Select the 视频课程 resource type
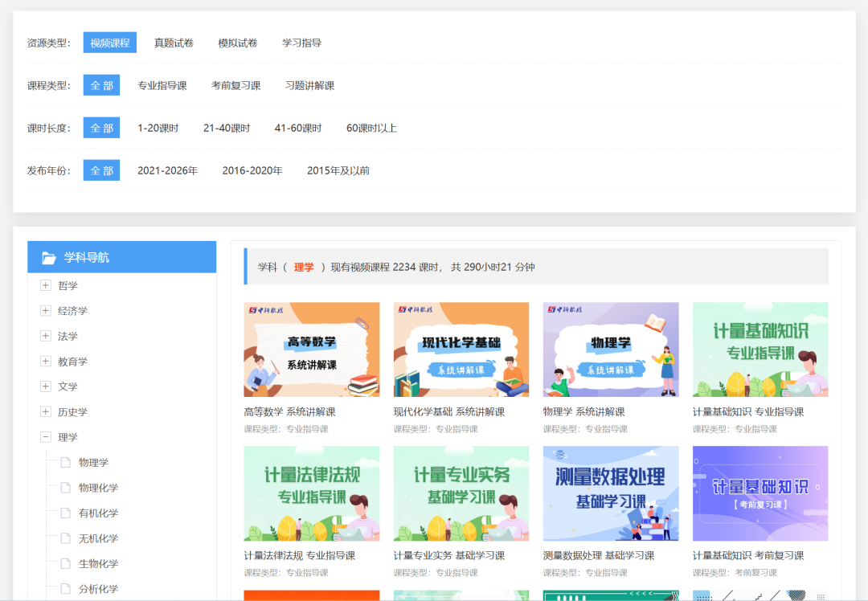Image resolution: width=868 pixels, height=601 pixels. pos(109,43)
